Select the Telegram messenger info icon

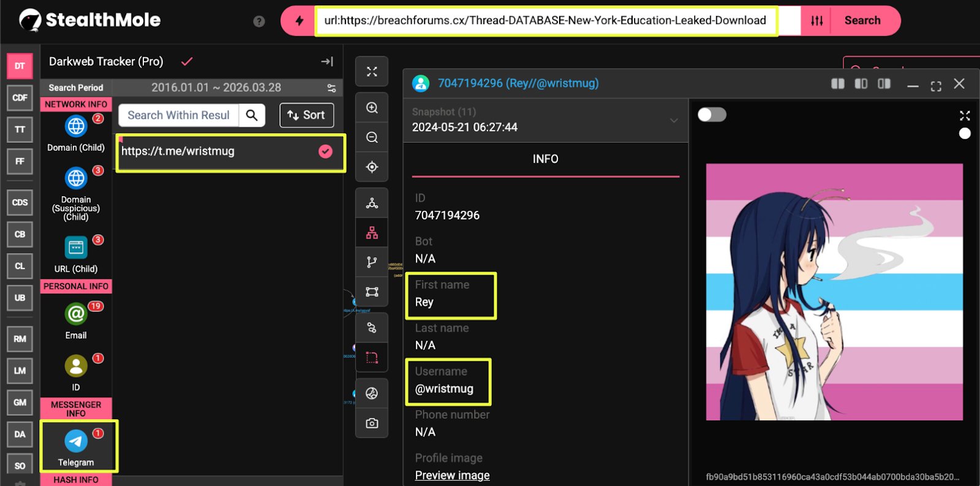76,441
